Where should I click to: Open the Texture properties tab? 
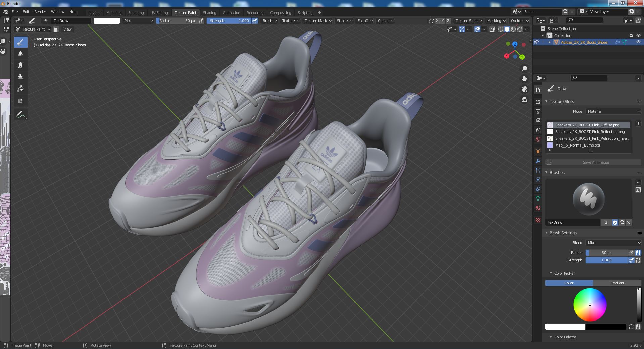point(538,220)
